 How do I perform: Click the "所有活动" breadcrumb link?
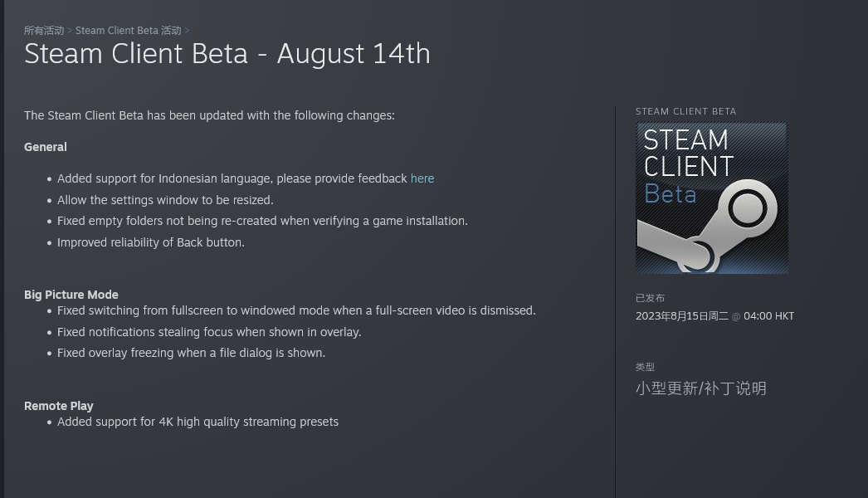click(44, 31)
